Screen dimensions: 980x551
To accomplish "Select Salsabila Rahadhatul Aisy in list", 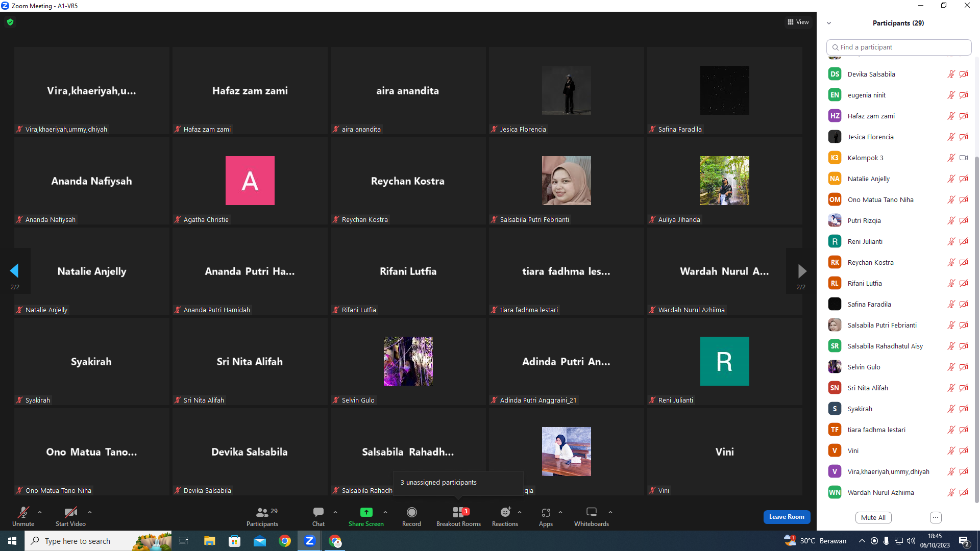I will pyautogui.click(x=898, y=346).
